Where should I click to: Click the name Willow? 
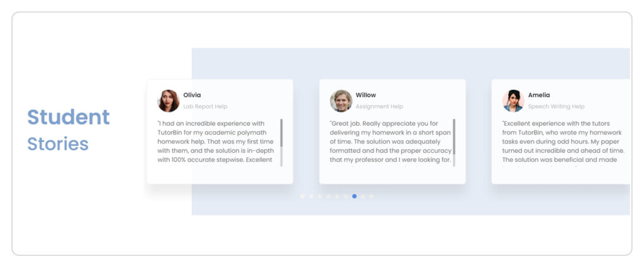366,95
